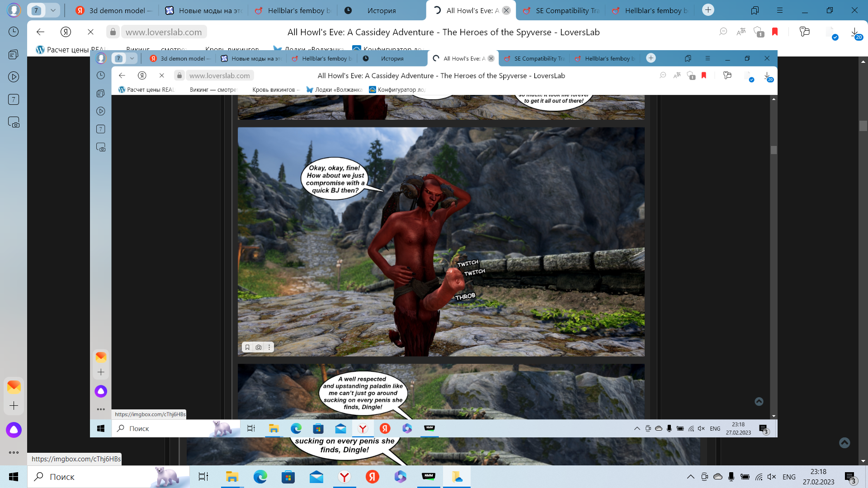Show site connection info via the lock icon
This screenshot has height=488, width=868.
(x=113, y=32)
